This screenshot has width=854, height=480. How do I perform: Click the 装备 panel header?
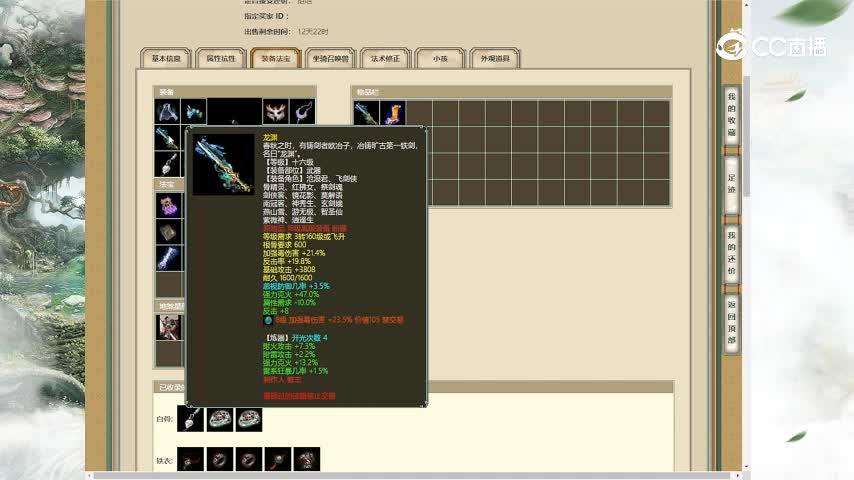235,92
